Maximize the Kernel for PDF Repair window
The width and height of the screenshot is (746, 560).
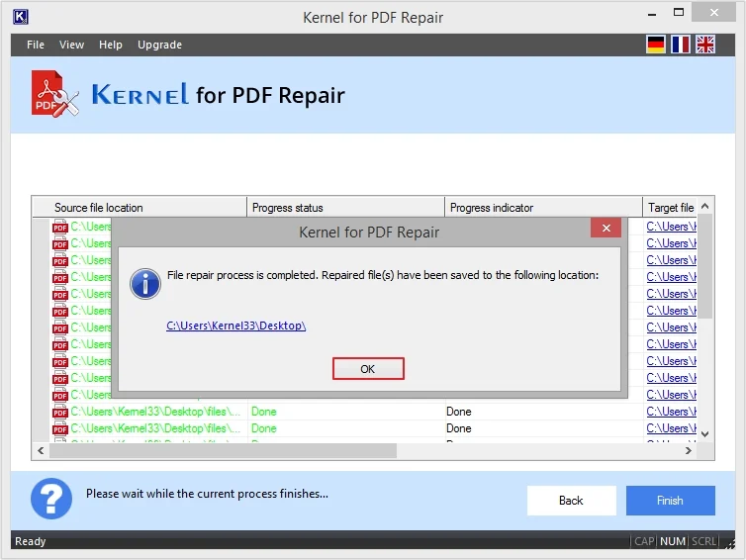[679, 13]
